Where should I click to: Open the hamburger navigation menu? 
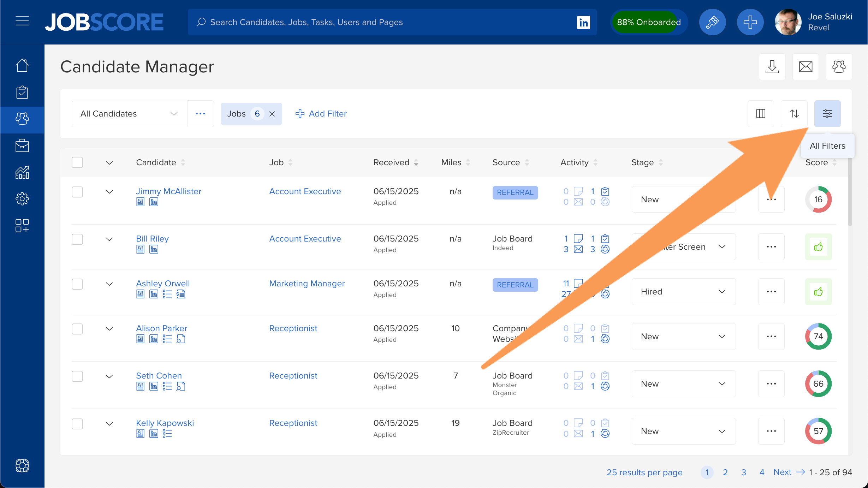(x=22, y=22)
